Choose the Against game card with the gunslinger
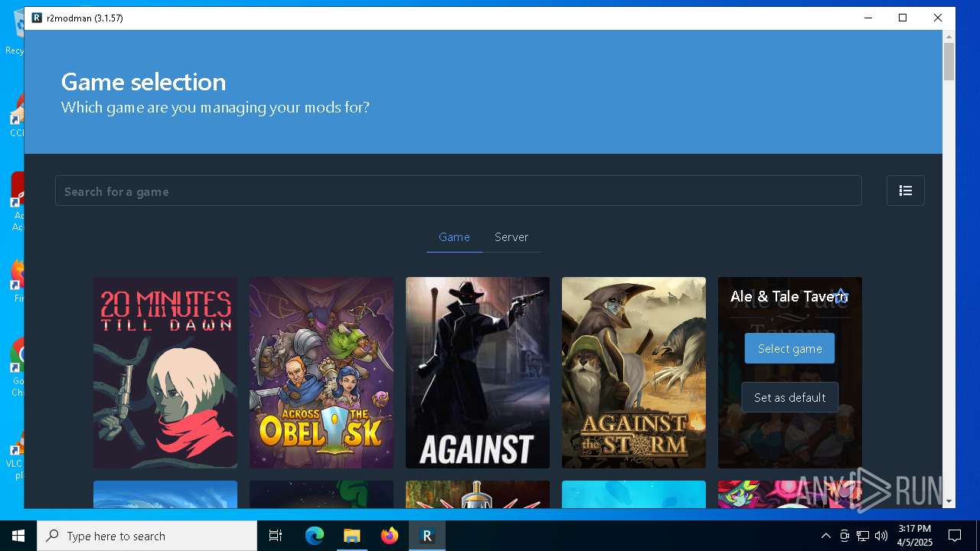This screenshot has height=551, width=980. point(478,373)
